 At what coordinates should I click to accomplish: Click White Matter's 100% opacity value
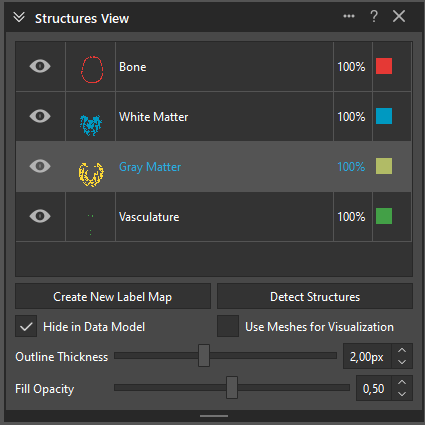[x=351, y=117]
